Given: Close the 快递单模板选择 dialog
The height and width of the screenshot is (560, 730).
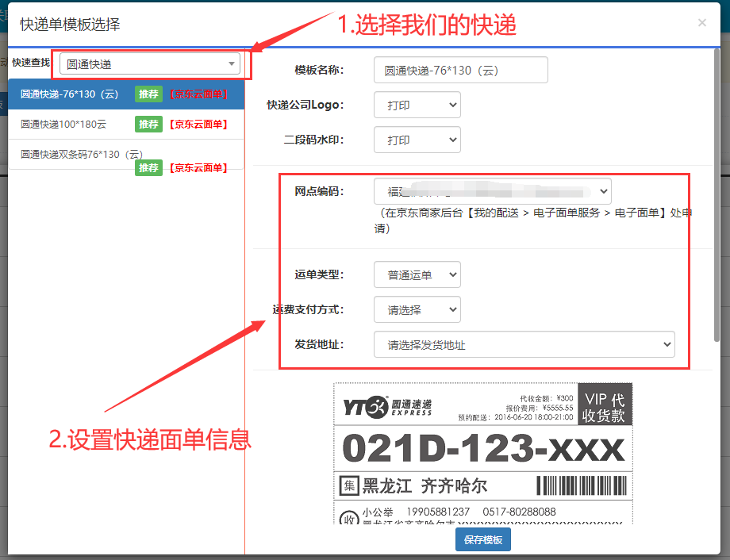Looking at the screenshot, I should tap(701, 23).
